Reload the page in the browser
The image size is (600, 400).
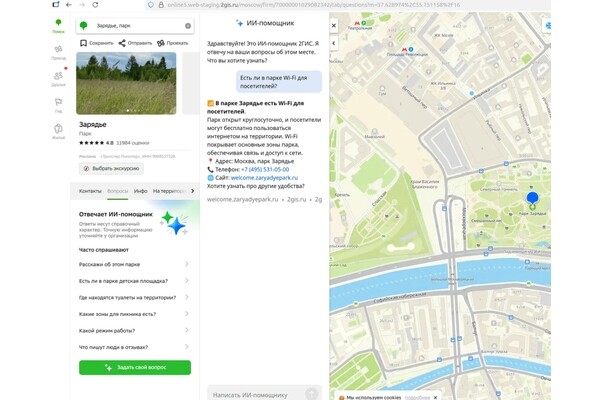pos(95,5)
